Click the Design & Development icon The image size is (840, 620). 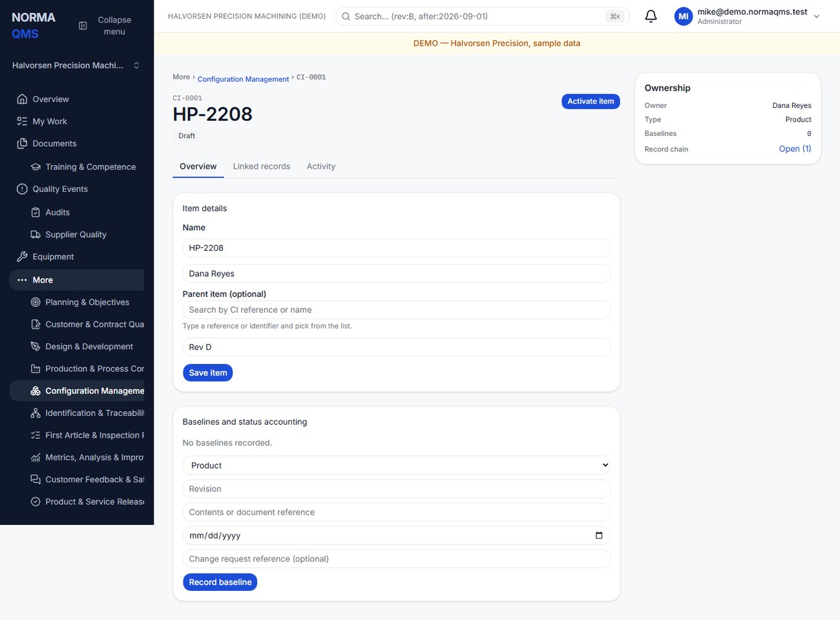36,347
